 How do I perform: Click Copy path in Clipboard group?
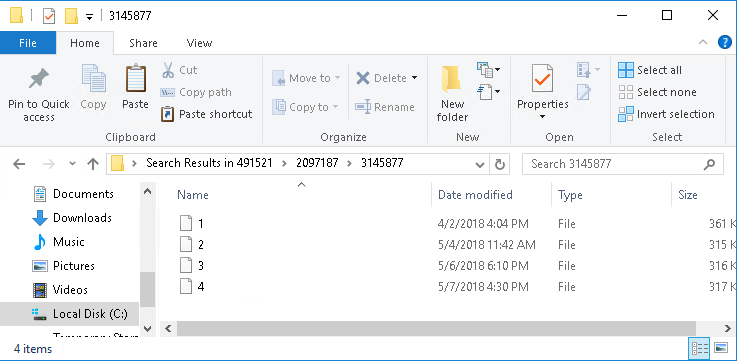pyautogui.click(x=196, y=92)
